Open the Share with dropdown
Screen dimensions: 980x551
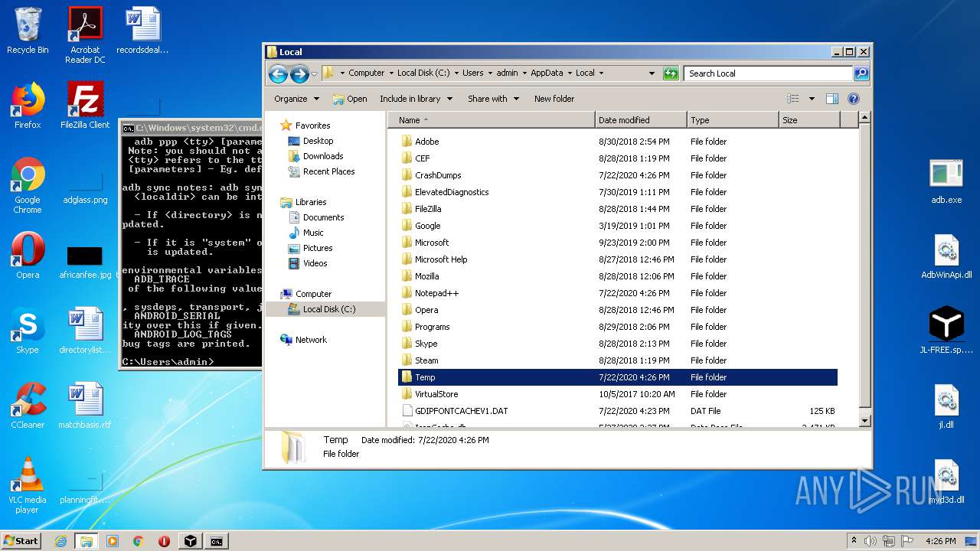494,99
